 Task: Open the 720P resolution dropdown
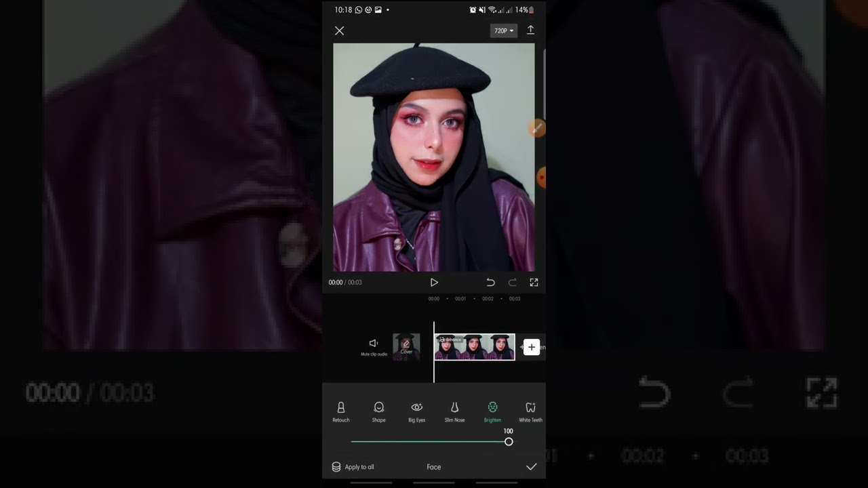(x=503, y=30)
